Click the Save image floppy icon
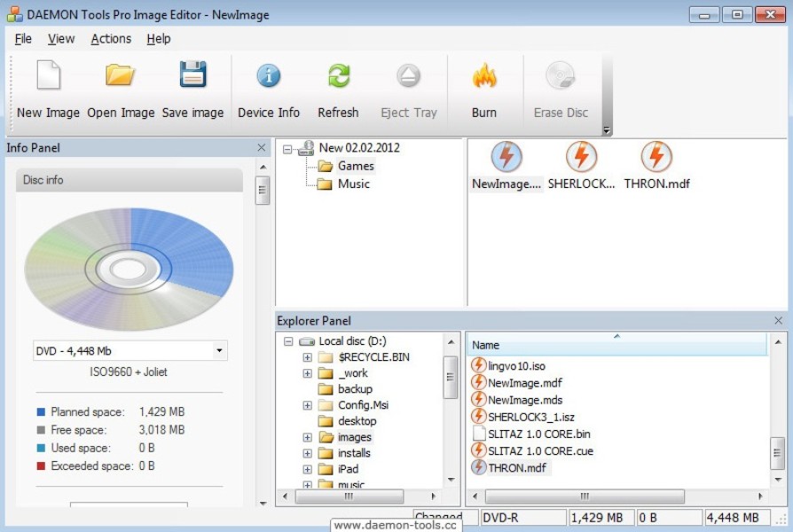The image size is (793, 532). coord(192,77)
